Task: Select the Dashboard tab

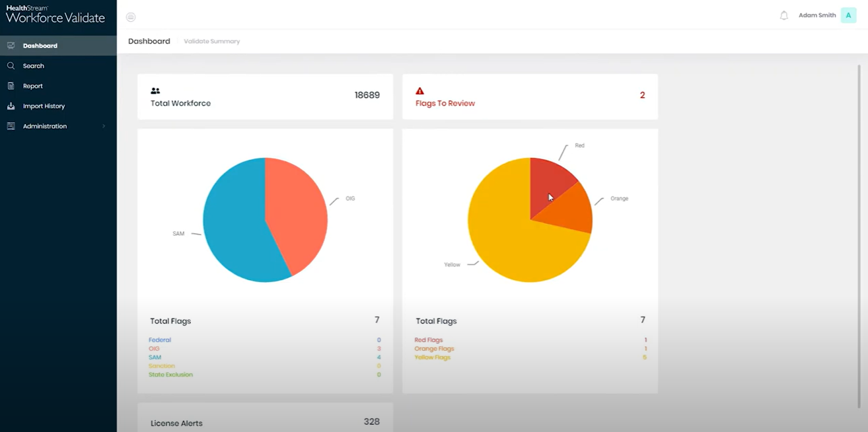Action: point(149,41)
